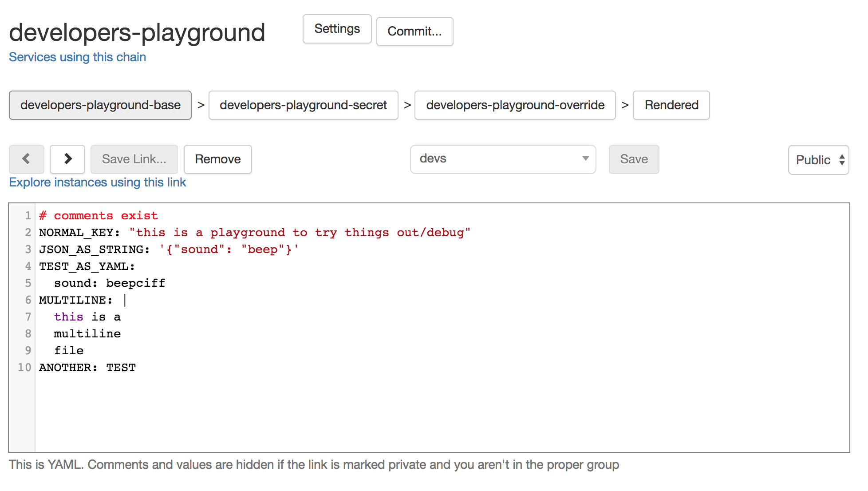Click the Commit... button
868x491 pixels.
[414, 32]
